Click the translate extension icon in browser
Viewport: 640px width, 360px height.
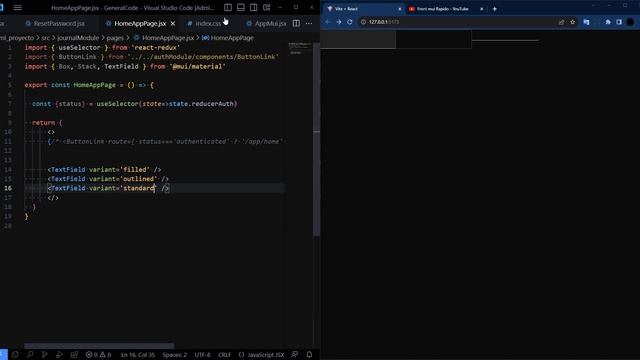pyautogui.click(x=587, y=22)
